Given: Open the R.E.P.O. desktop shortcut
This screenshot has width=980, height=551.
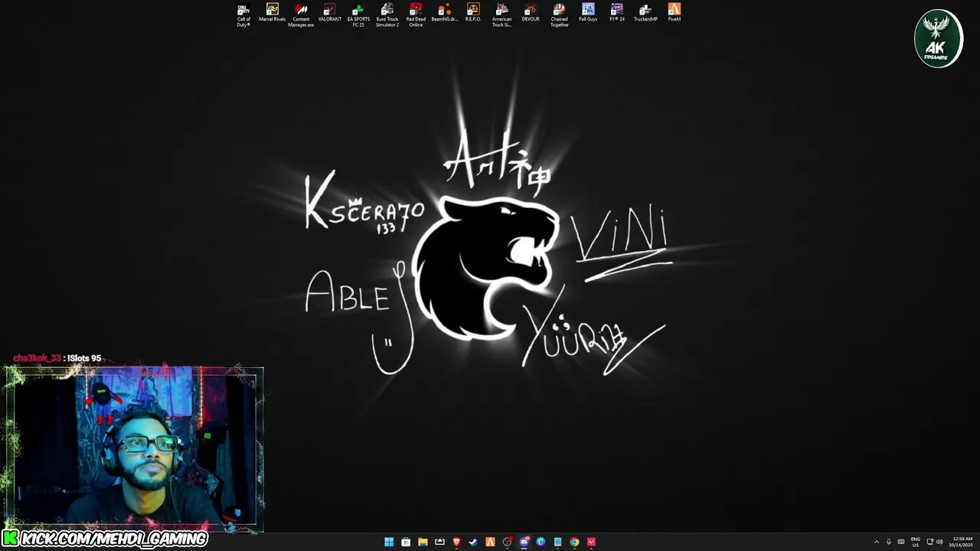Looking at the screenshot, I should tap(473, 12).
